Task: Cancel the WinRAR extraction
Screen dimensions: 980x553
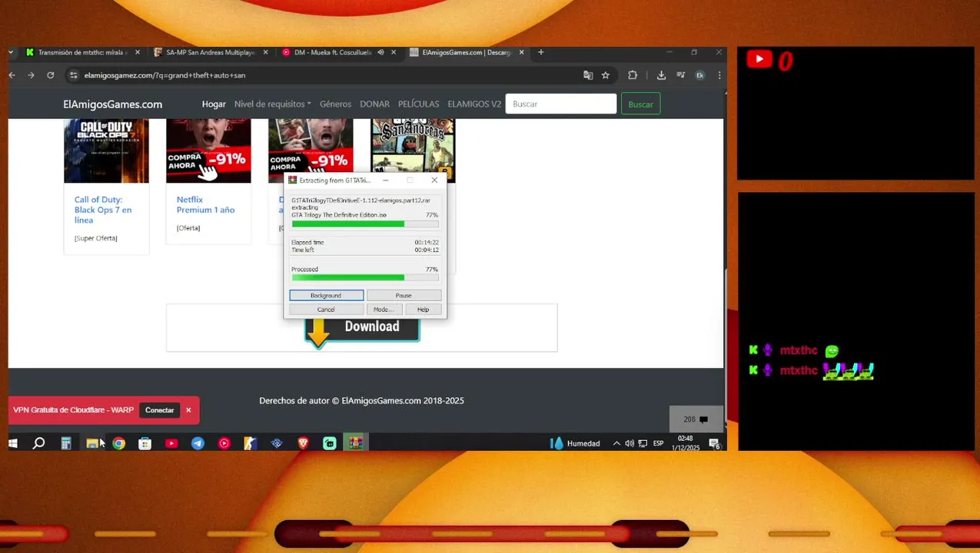Action: 326,310
